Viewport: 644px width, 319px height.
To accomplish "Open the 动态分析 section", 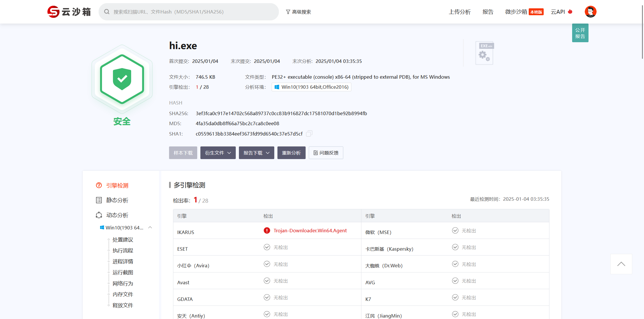I will point(117,215).
